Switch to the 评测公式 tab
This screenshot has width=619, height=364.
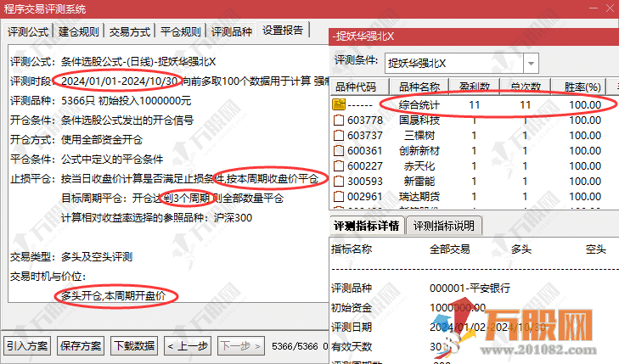point(29,31)
